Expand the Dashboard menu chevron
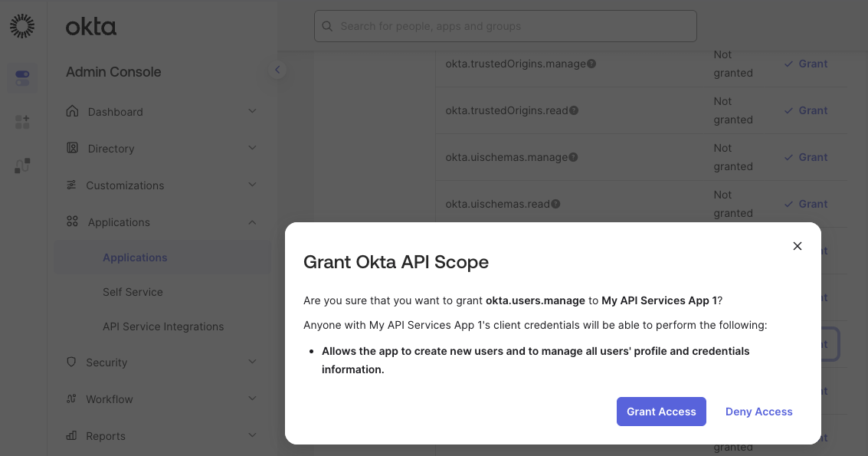868x456 pixels. (252, 111)
